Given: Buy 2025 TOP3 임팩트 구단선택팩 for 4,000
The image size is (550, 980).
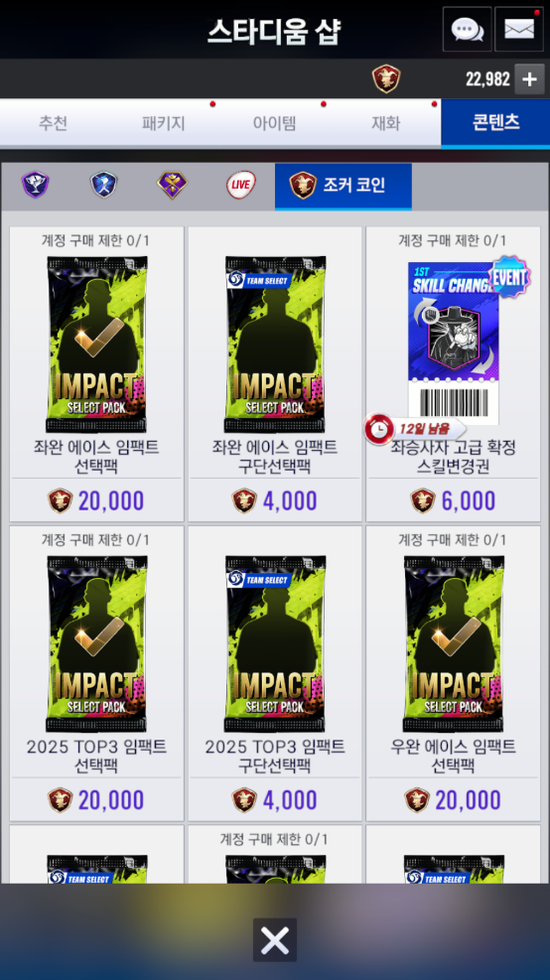Looking at the screenshot, I should 275,800.
